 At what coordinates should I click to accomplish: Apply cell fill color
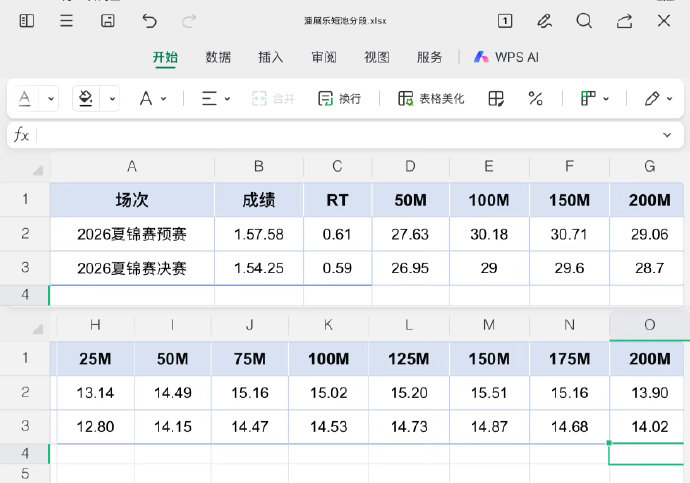coord(85,98)
